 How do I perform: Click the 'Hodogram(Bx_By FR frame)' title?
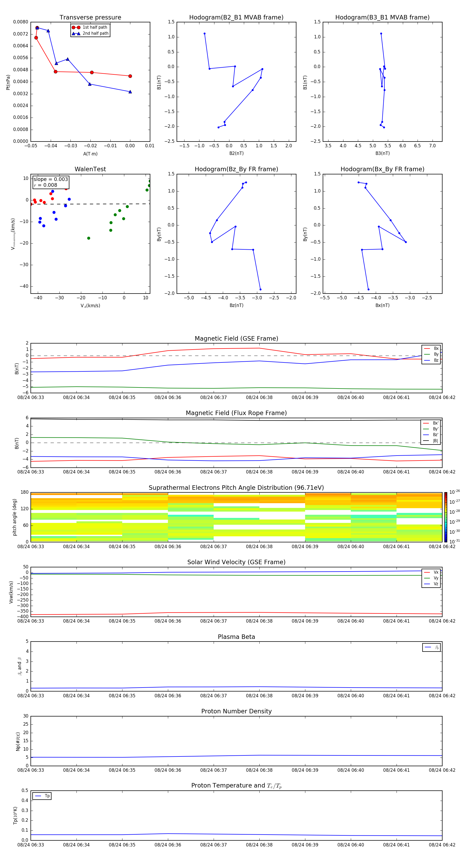point(382,169)
